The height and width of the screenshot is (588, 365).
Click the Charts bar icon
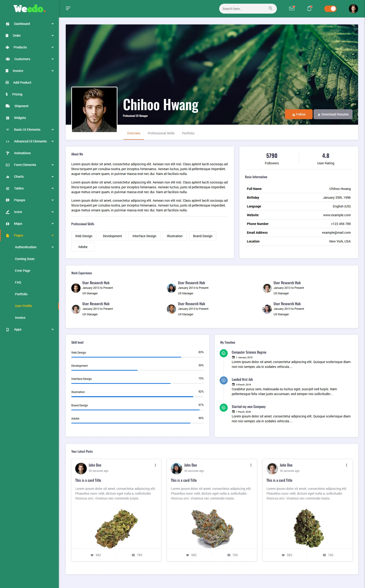(x=7, y=177)
